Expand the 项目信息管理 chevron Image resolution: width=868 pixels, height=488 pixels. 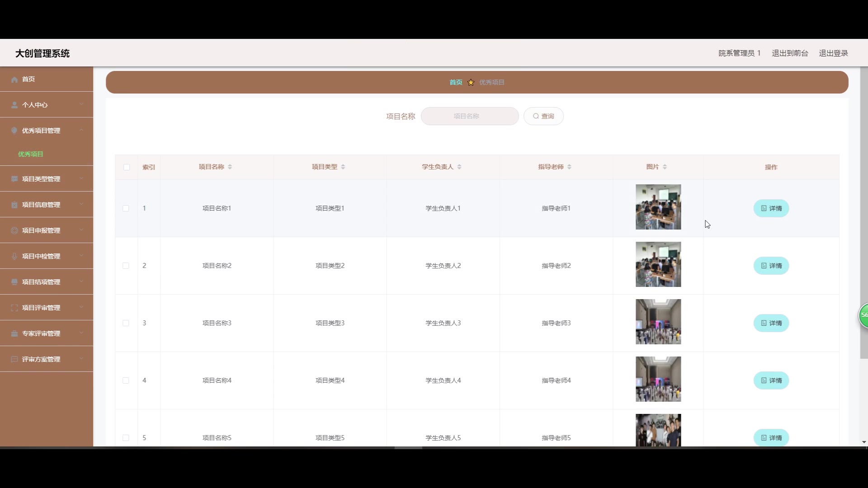81,204
